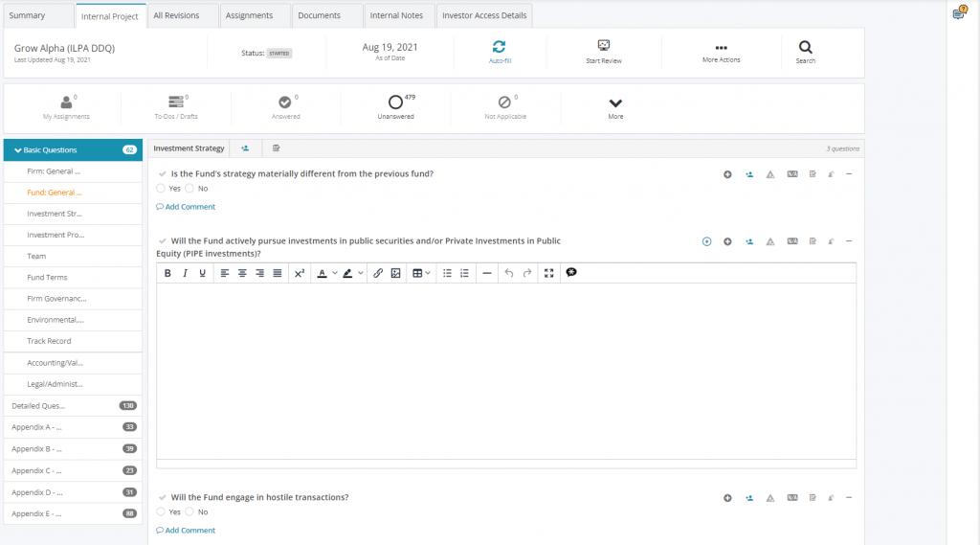Open the Track Record section in sidebar
Screen dimensions: 980x545
coord(49,341)
